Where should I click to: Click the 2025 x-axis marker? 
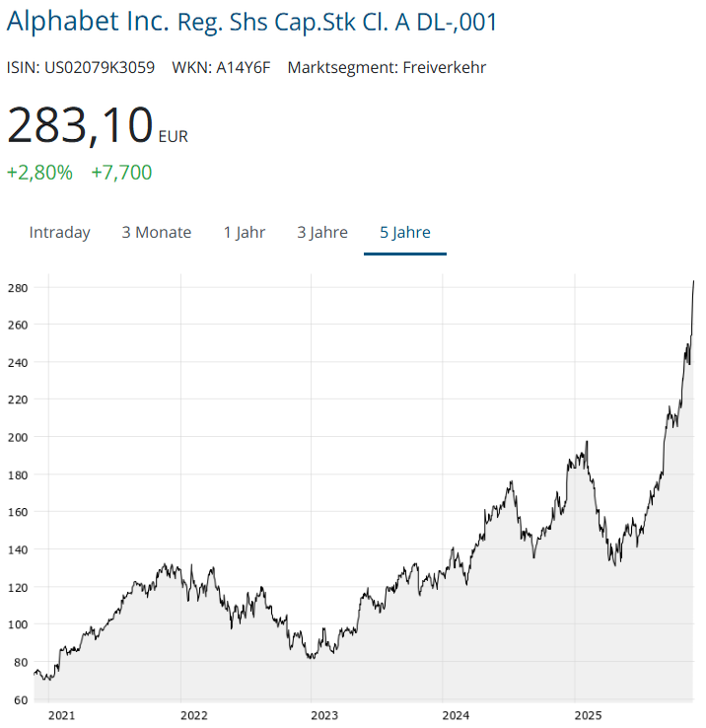589,715
